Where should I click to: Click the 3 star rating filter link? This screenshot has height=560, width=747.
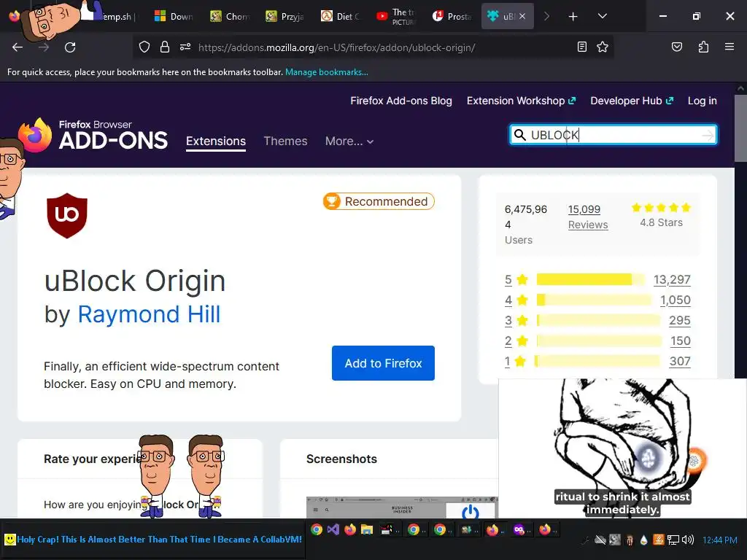[508, 321]
